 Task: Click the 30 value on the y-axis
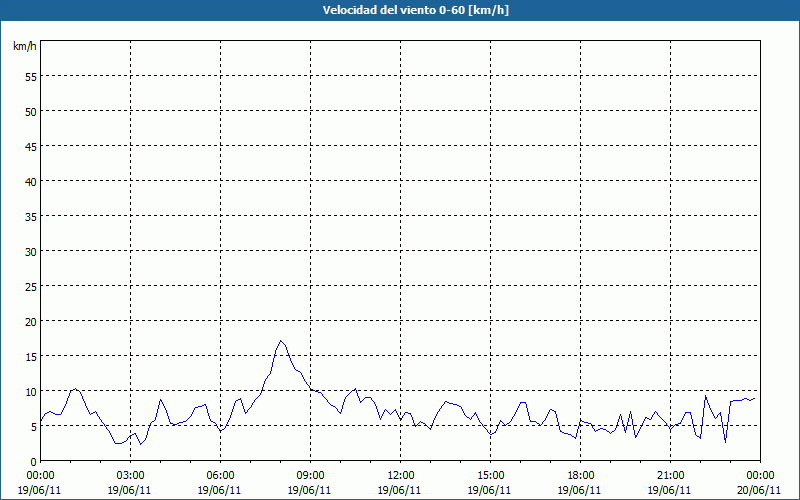click(31, 252)
